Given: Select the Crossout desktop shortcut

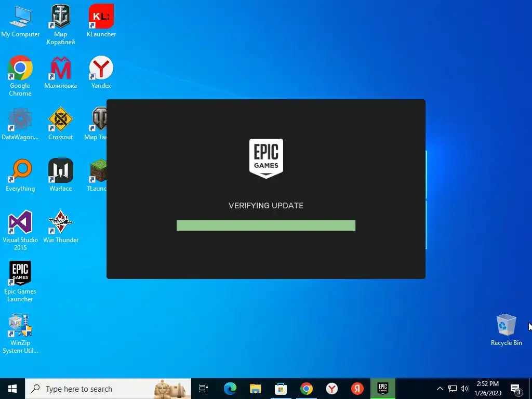Looking at the screenshot, I should coord(60,124).
